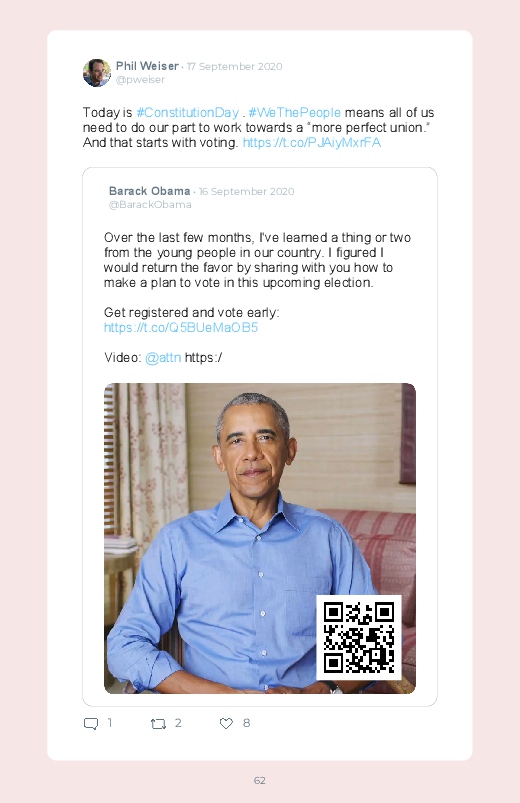520x803 pixels.
Task: Open Phil Weiser's profile avatar
Action: click(x=97, y=73)
